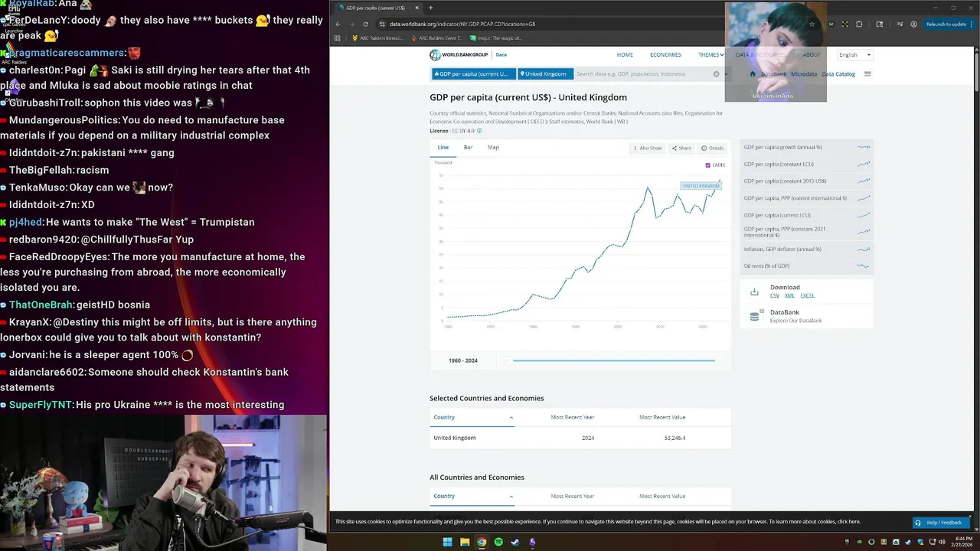Open the DataBank database icon

pos(755,315)
